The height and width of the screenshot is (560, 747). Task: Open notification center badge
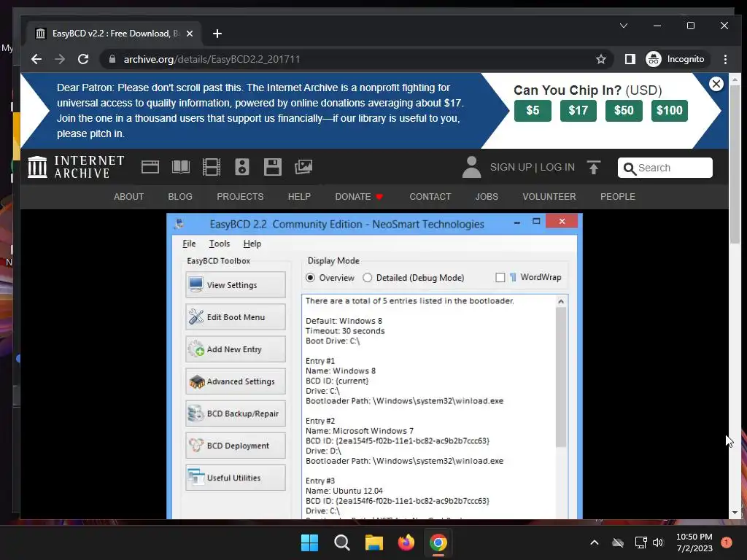726,542
